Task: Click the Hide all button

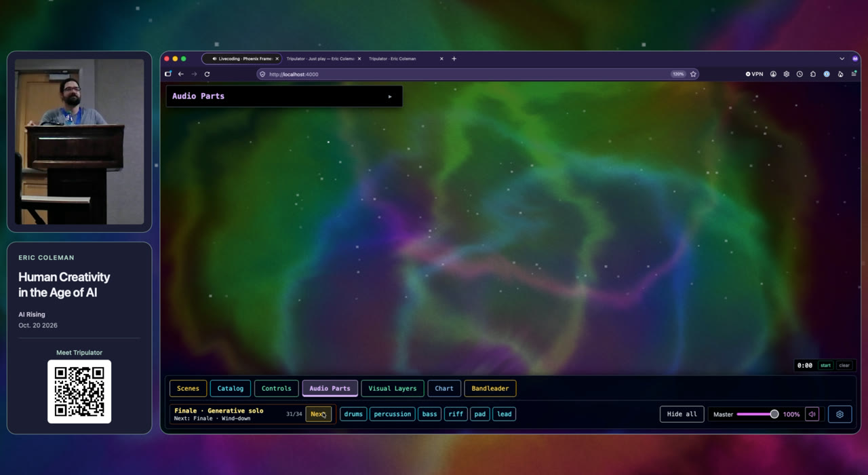Action: tap(682, 414)
